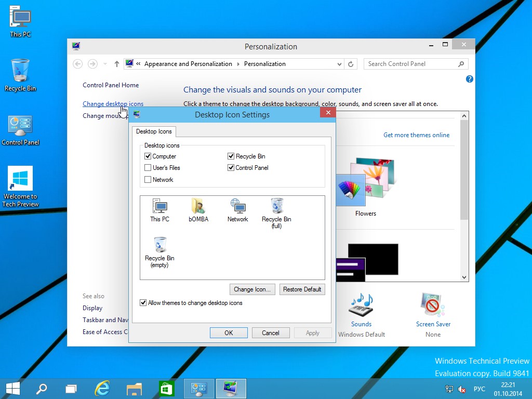This screenshot has height=399, width=532.
Task: Go to Control Panel Home
Action: [111, 85]
